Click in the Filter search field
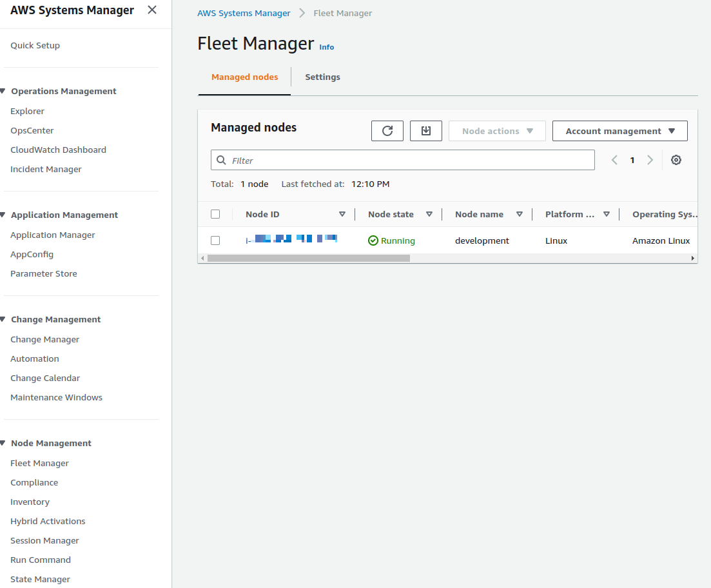Image resolution: width=711 pixels, height=588 pixels. tap(403, 160)
